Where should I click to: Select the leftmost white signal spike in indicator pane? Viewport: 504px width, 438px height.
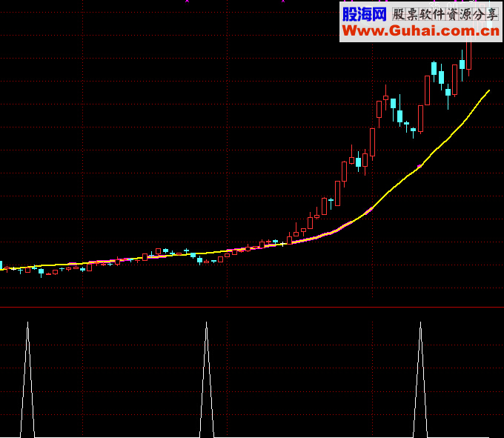(x=27, y=379)
